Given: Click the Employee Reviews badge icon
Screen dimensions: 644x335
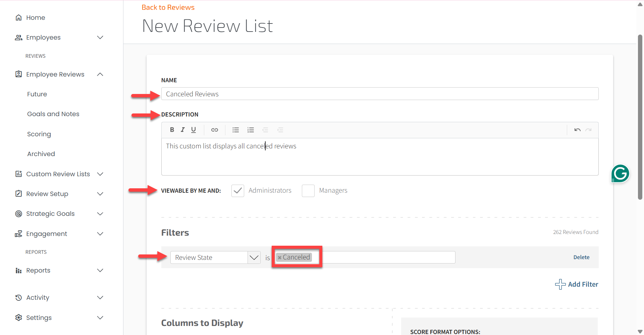Looking at the screenshot, I should coord(19,74).
